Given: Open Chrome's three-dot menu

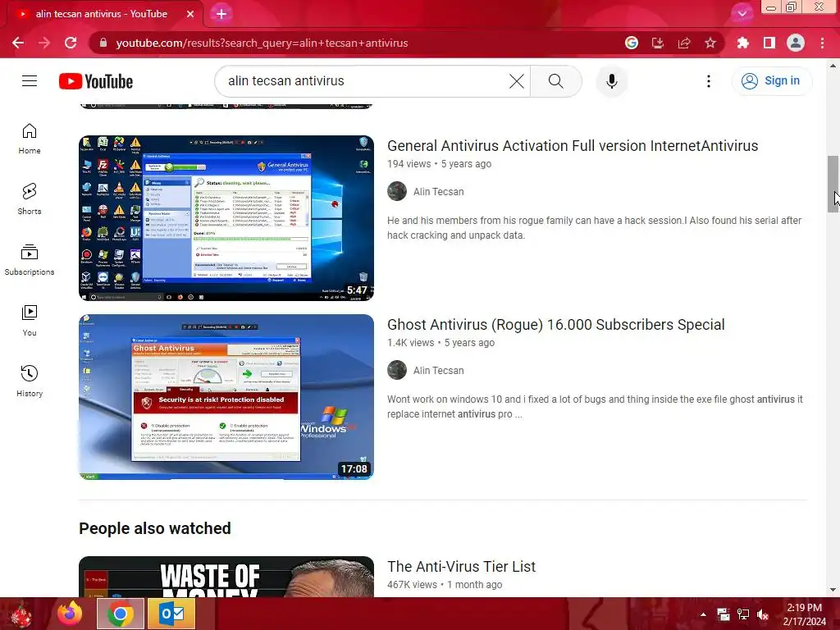Looking at the screenshot, I should click(x=822, y=43).
